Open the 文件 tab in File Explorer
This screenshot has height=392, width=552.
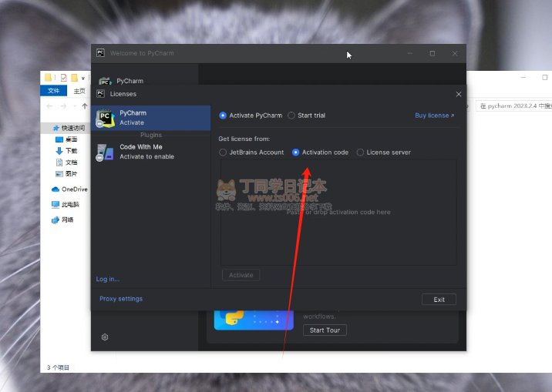[x=53, y=91]
